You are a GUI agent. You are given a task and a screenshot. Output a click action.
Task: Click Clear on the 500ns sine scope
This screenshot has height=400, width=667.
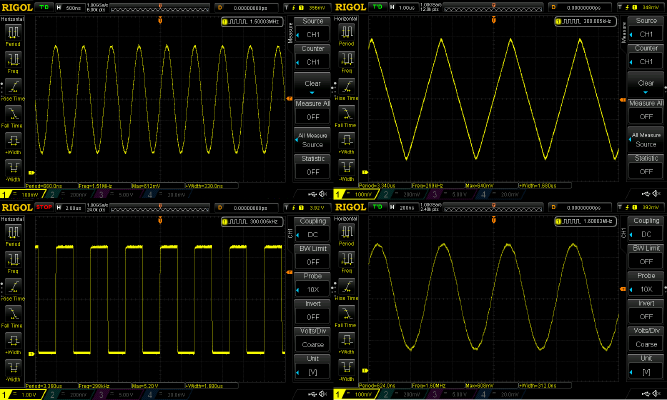point(313,85)
